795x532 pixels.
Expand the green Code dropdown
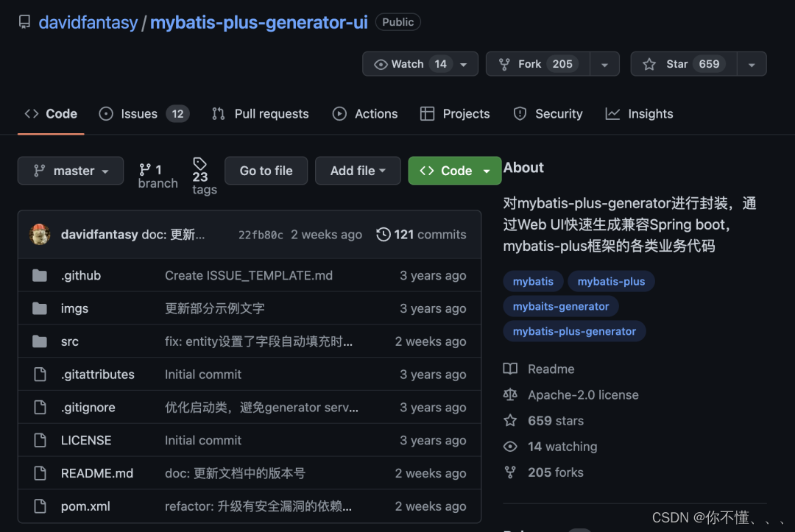[x=486, y=171]
